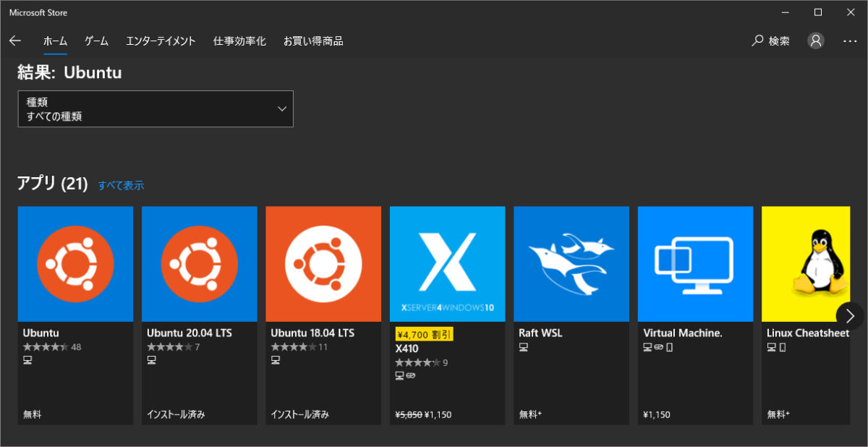Click the 無料 price on Ubuntu card
The height and width of the screenshot is (447, 868).
coord(32,414)
